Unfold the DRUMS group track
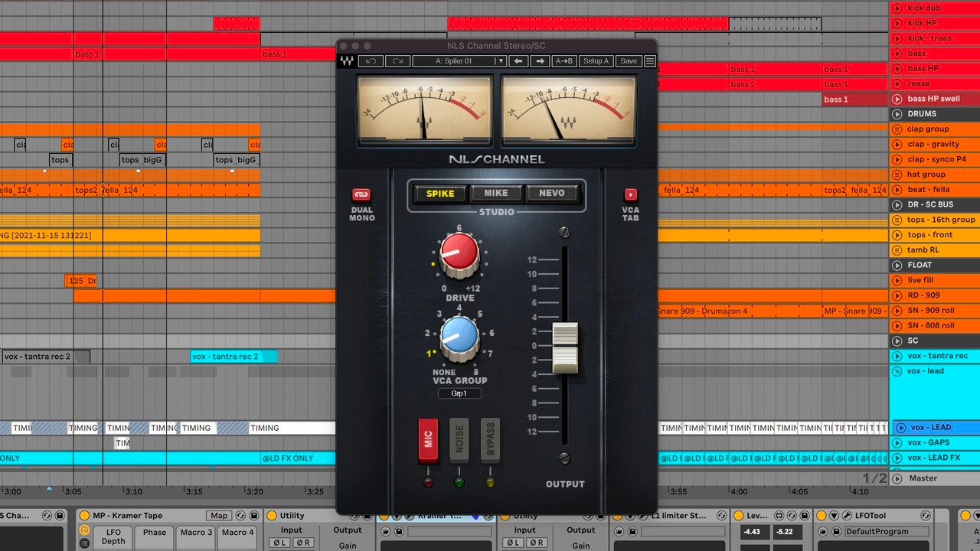The height and width of the screenshot is (551, 980). click(897, 114)
